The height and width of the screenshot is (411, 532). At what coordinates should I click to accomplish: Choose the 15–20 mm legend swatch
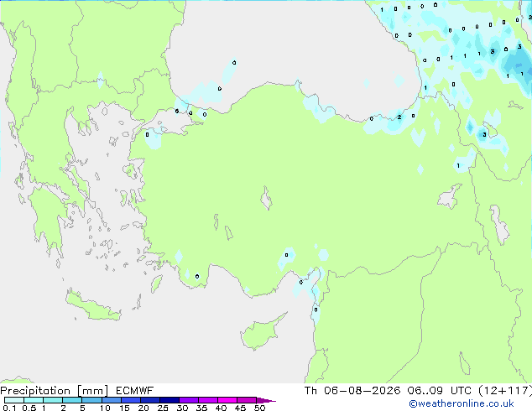tap(131, 400)
